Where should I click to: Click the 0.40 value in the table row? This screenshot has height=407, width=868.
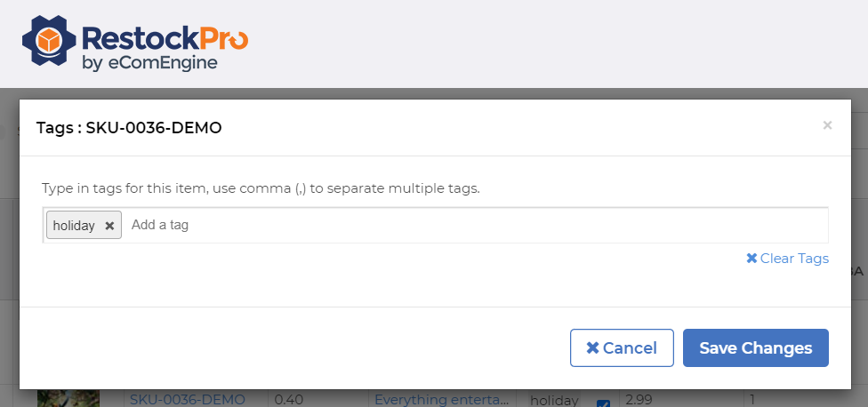coord(288,400)
